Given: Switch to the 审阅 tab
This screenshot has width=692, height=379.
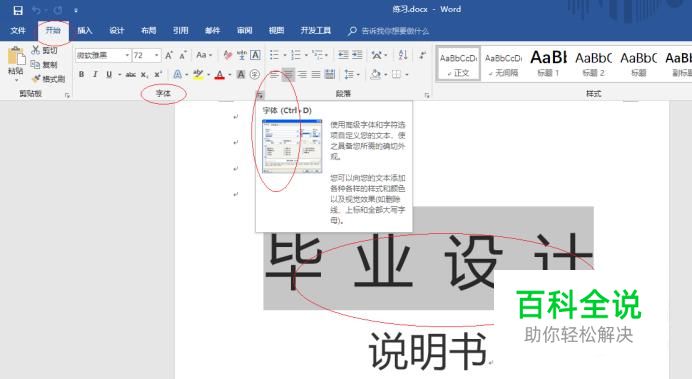Looking at the screenshot, I should point(244,30).
